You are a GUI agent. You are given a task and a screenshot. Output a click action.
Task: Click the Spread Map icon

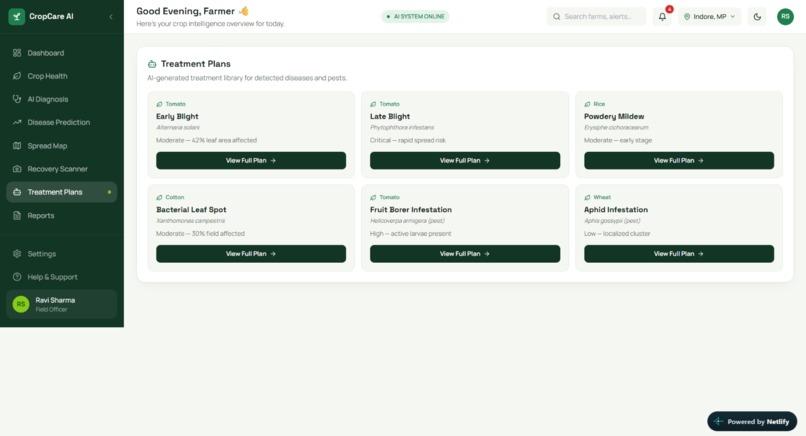coord(17,146)
